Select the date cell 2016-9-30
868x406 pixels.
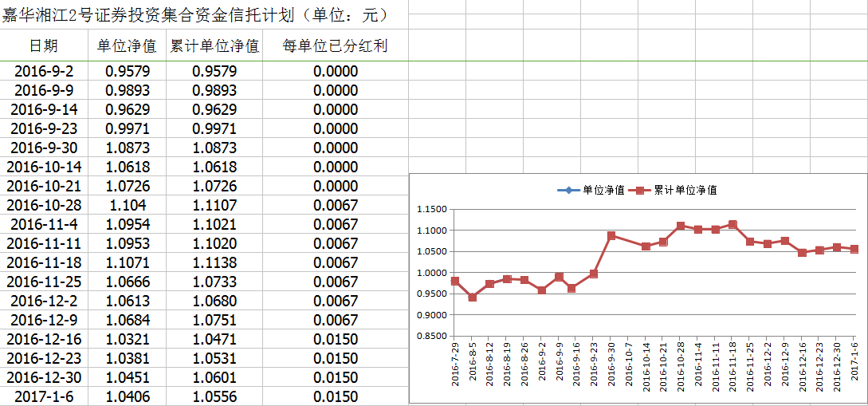43,148
